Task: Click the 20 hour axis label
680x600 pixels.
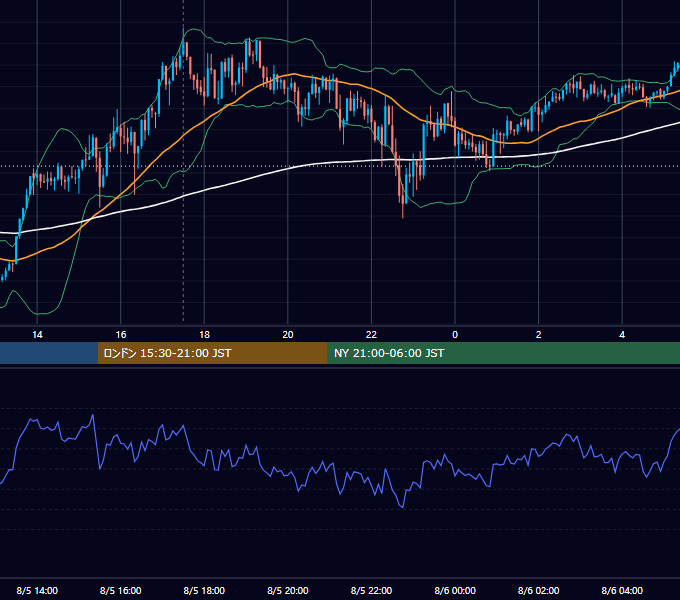Action: coord(288,335)
